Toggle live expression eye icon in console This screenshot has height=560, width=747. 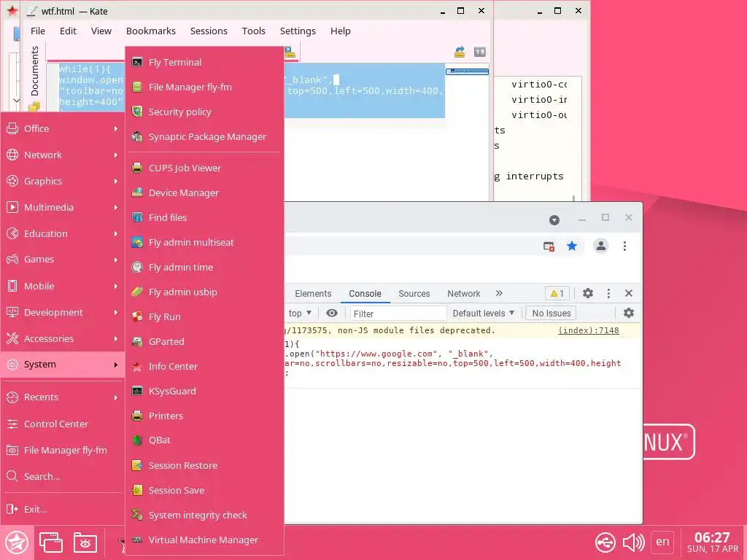(x=332, y=313)
